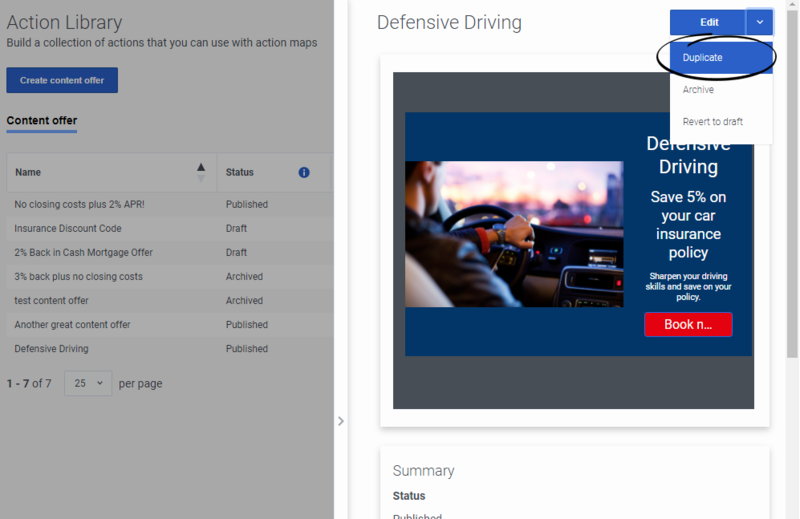Switch to the Content offer tab
Image resolution: width=800 pixels, height=519 pixels.
[41, 121]
